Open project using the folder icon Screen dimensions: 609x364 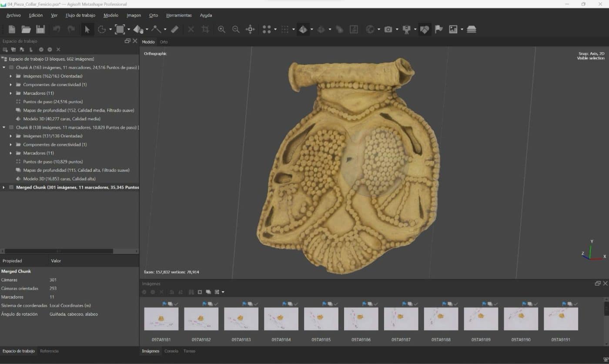(26, 30)
